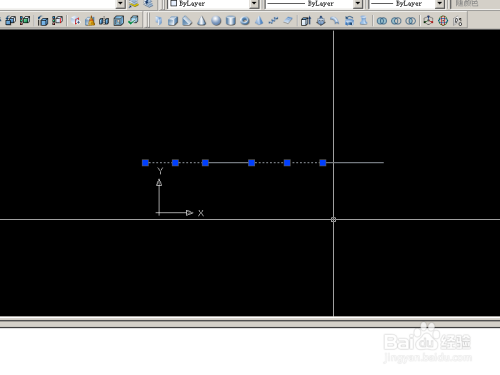Select the Wedge modeling tool

[187, 21]
